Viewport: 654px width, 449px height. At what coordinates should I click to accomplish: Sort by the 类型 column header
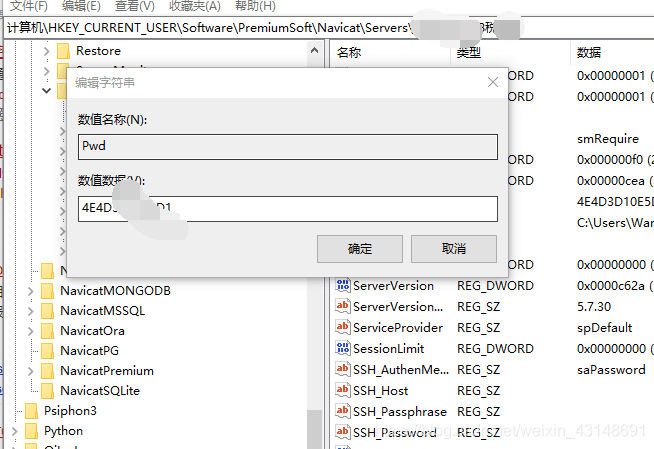coord(468,53)
